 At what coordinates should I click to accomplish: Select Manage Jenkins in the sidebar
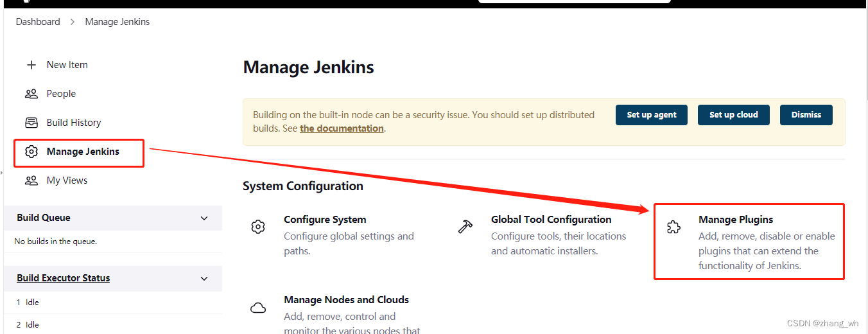coord(83,152)
